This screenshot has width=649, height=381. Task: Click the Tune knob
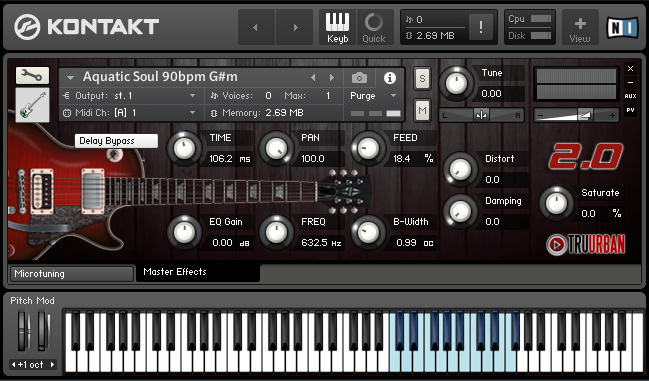click(x=456, y=84)
